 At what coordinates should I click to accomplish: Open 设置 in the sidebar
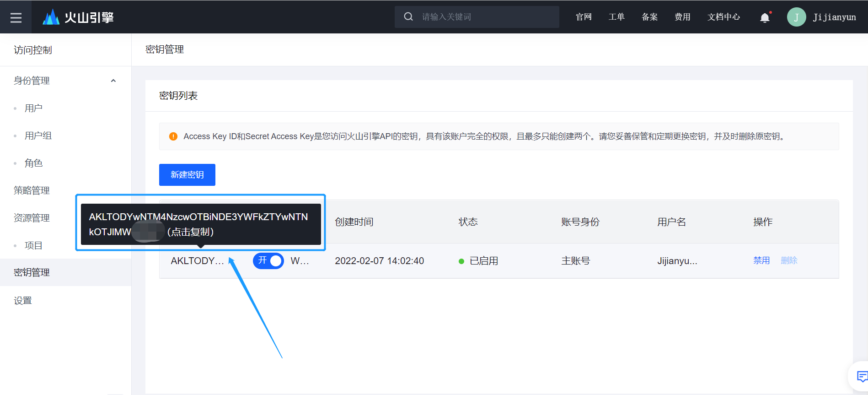click(23, 300)
